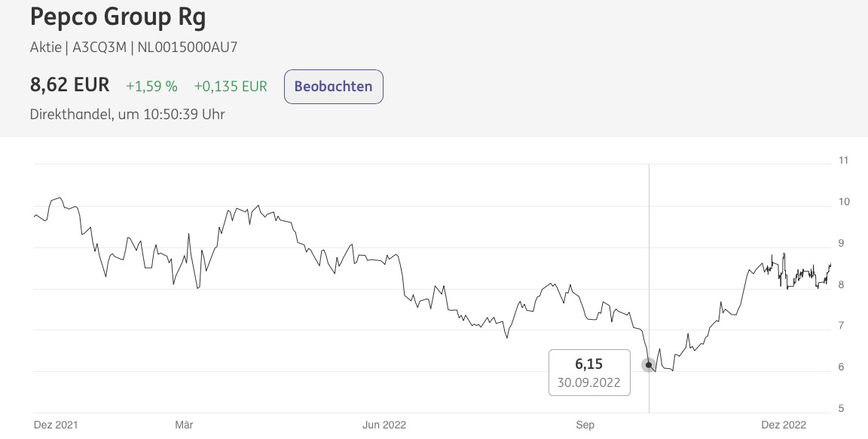Click the Mär axis label
The width and height of the screenshot is (868, 439).
(x=185, y=425)
